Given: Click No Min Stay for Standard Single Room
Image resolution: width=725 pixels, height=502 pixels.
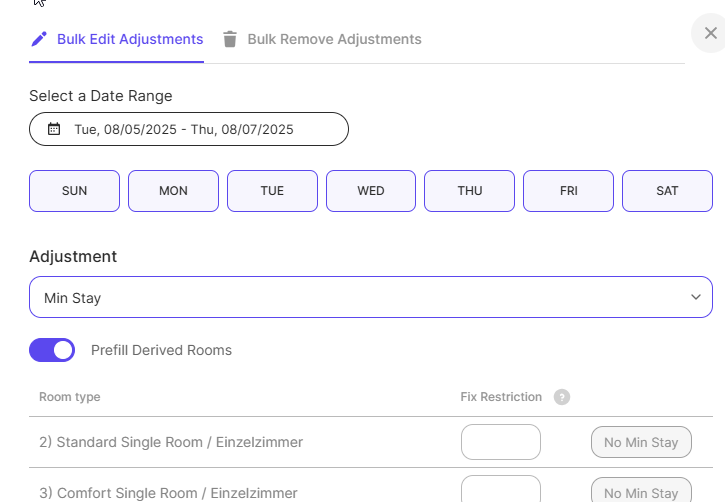Looking at the screenshot, I should click(641, 442).
